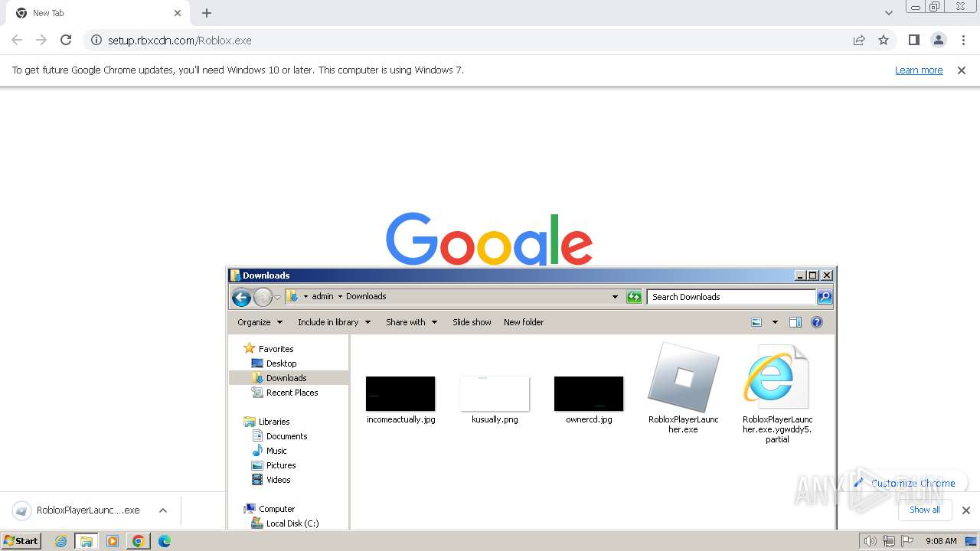Click the Chrome address bar URL
The height and width of the screenshot is (551, 980).
tap(179, 40)
